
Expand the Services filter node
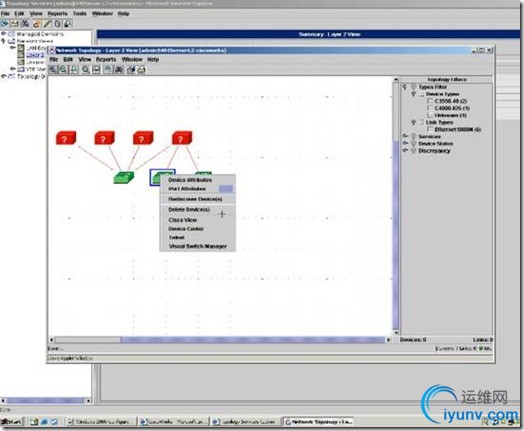[x=405, y=136]
